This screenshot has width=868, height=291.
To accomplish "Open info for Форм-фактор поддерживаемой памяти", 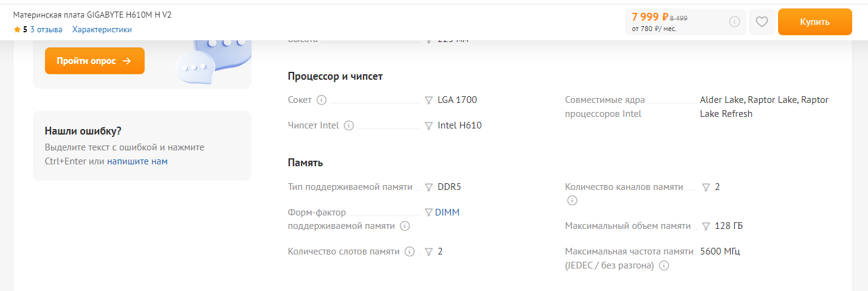I will (405, 226).
